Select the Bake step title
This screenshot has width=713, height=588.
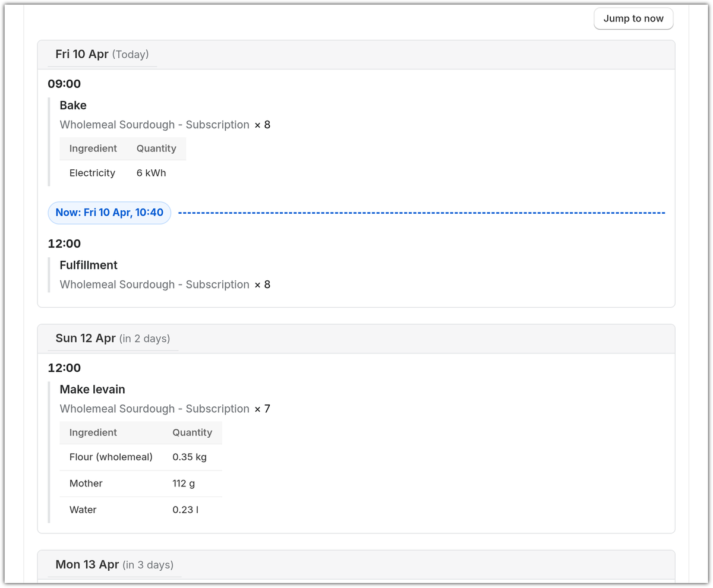(73, 105)
